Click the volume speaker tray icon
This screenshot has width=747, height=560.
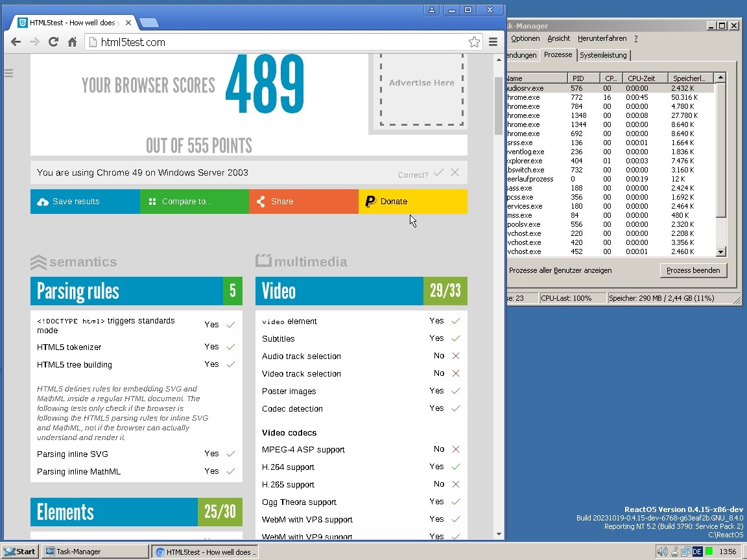point(662,552)
